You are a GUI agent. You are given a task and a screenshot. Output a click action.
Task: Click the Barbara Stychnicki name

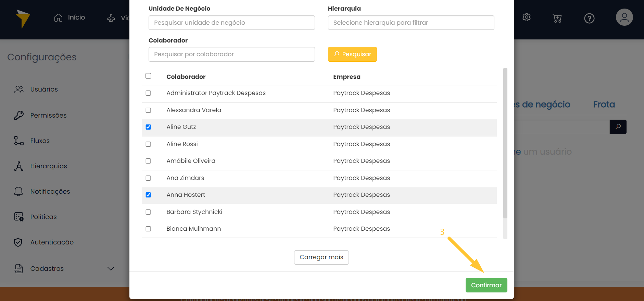tap(194, 212)
